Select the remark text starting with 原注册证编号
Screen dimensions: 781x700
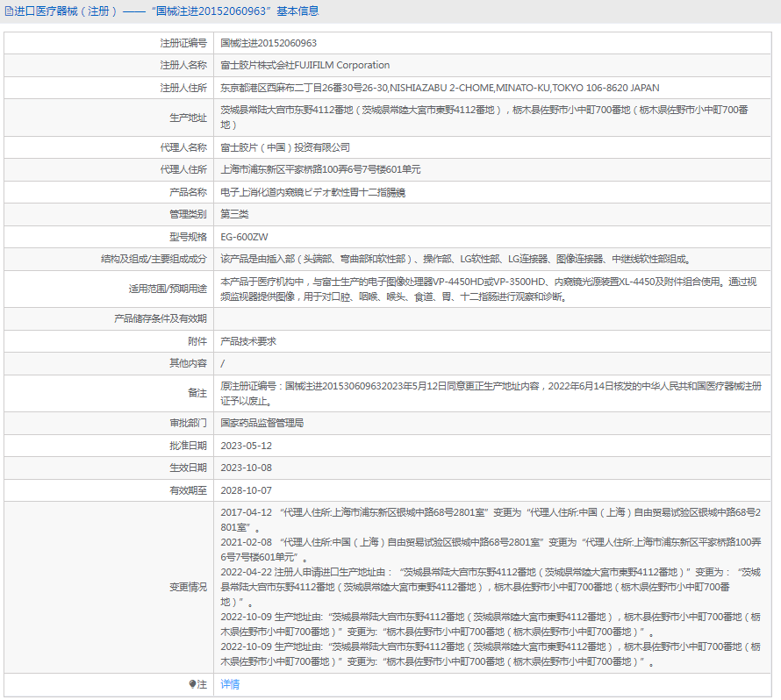coord(491,393)
